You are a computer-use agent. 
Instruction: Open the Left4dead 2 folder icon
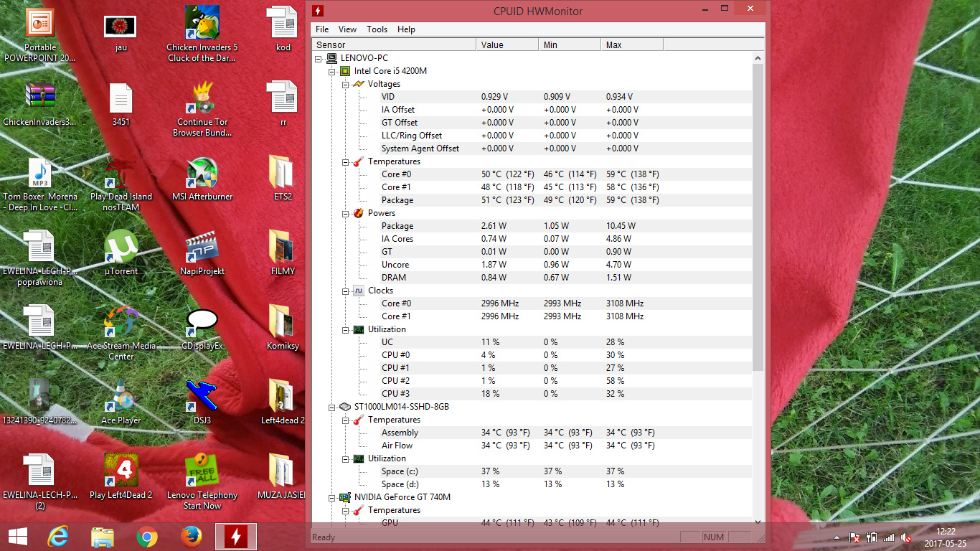click(x=283, y=403)
